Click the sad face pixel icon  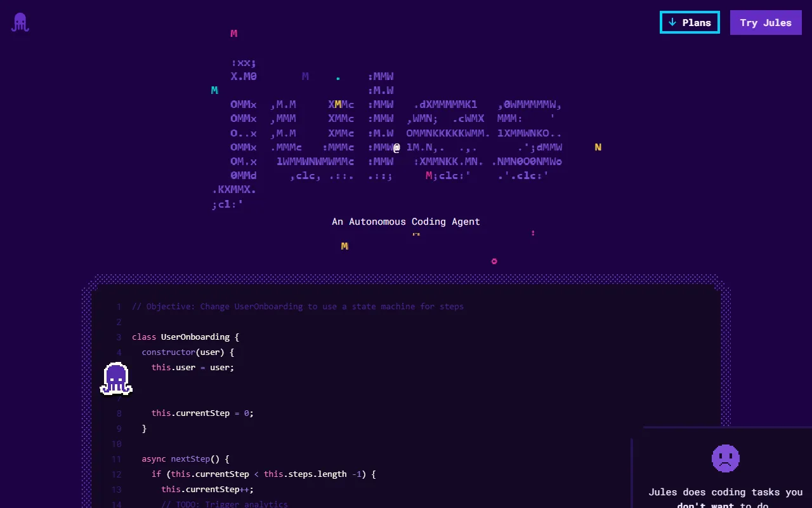point(726,458)
